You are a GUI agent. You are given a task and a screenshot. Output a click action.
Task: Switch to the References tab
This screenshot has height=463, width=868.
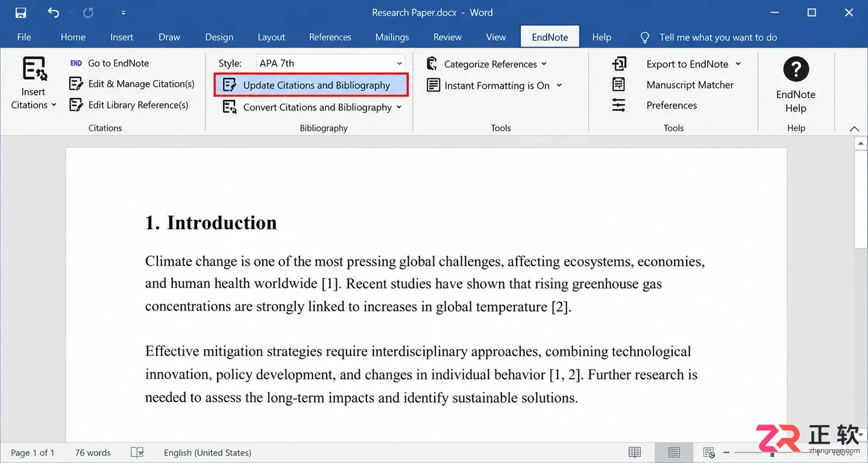point(330,37)
